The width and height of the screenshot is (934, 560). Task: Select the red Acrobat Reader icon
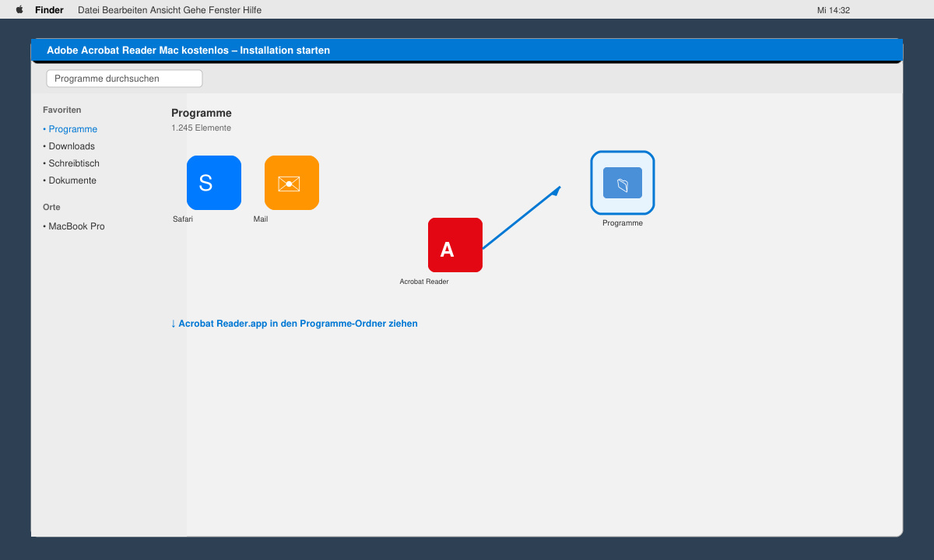point(455,245)
